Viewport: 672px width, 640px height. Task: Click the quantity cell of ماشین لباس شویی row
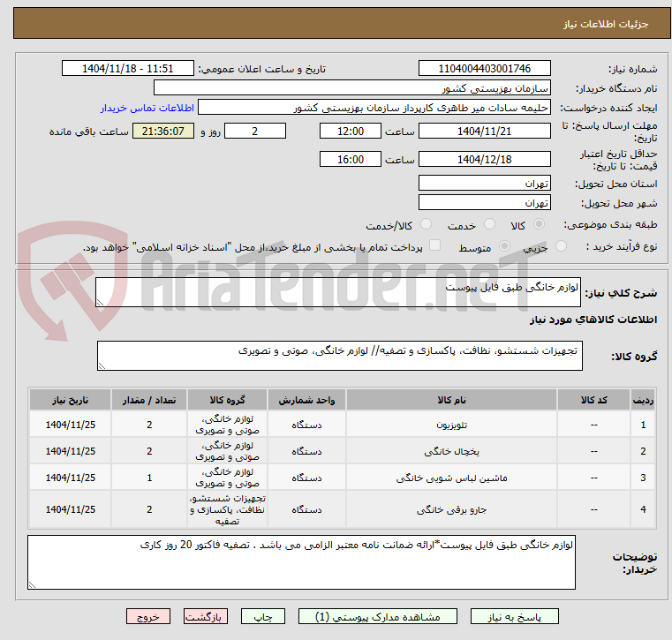pos(149,478)
